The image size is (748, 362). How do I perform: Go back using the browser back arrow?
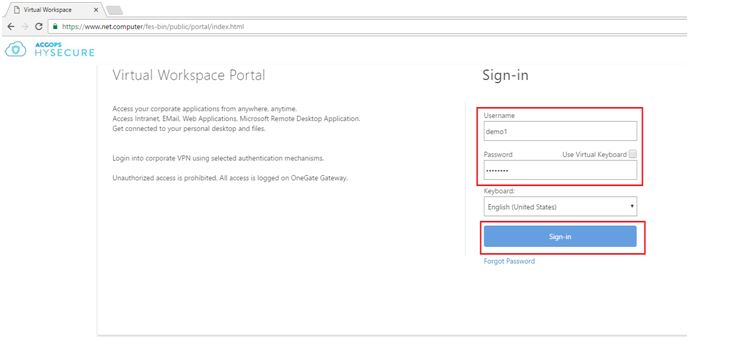(x=11, y=27)
